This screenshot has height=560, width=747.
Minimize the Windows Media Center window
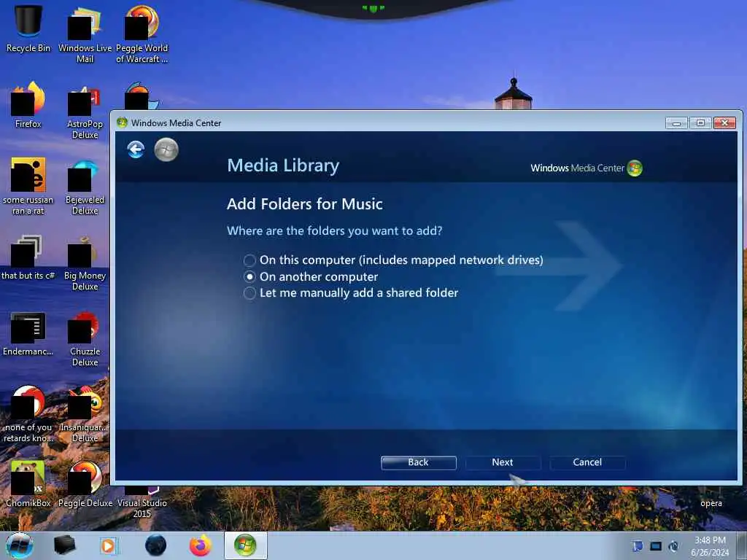pyautogui.click(x=676, y=122)
